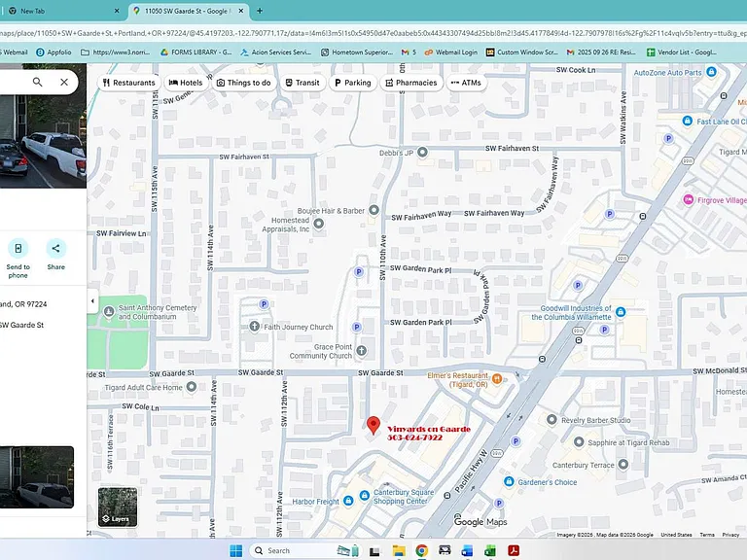This screenshot has width=747, height=560.
Task: Click the Terms link on the map footer
Action: (707, 535)
